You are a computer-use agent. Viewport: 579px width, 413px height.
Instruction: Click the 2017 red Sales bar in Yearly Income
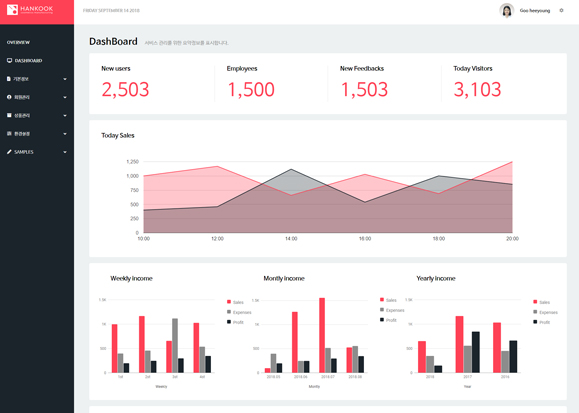tap(459, 344)
